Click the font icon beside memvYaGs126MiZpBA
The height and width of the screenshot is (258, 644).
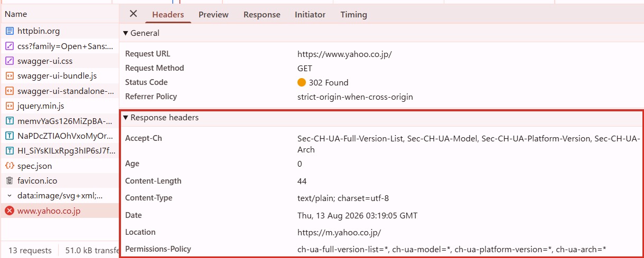point(9,121)
